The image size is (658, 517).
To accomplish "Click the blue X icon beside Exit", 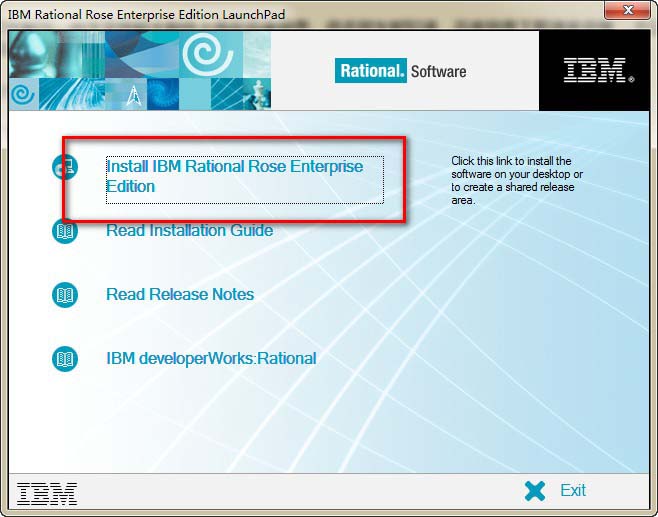I will coord(535,491).
